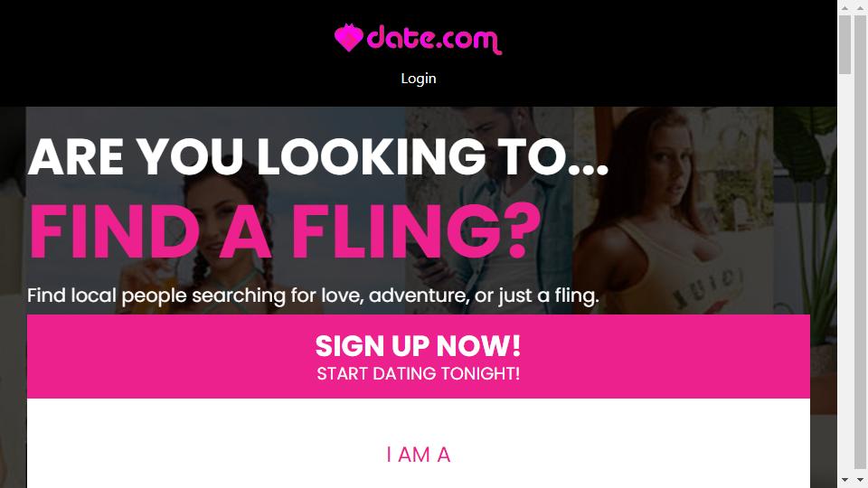Click empty inner scrollbar track below thumb
Viewport: 868px width, 488px height.
tap(844, 274)
